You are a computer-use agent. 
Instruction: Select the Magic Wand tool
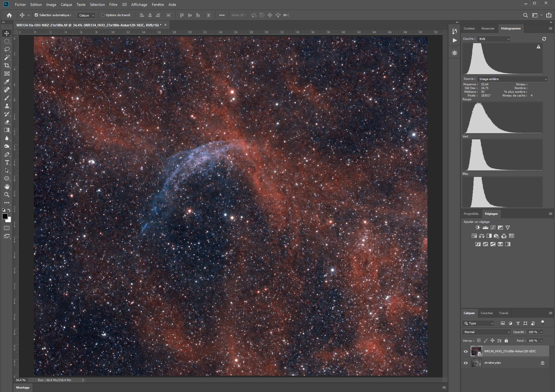coord(7,57)
